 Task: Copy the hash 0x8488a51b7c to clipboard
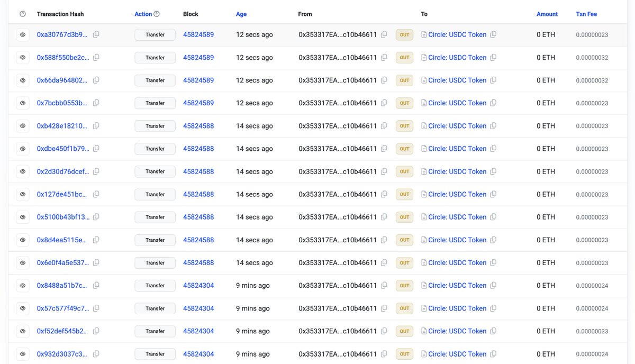(96, 285)
